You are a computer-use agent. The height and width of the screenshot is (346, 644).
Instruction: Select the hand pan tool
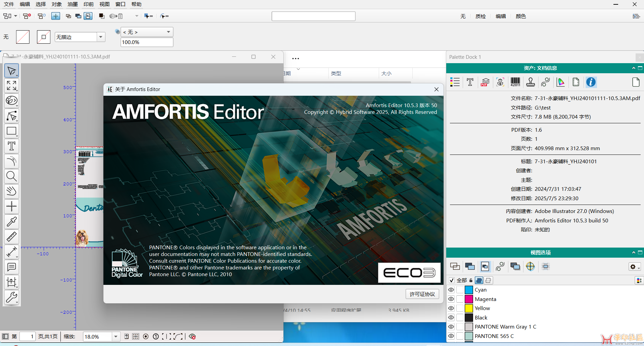click(11, 191)
